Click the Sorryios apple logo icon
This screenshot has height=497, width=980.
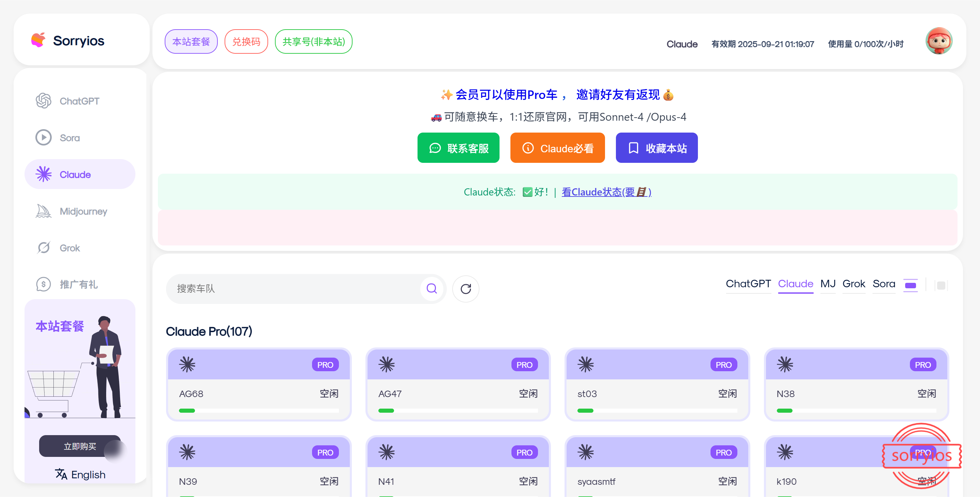pos(38,40)
